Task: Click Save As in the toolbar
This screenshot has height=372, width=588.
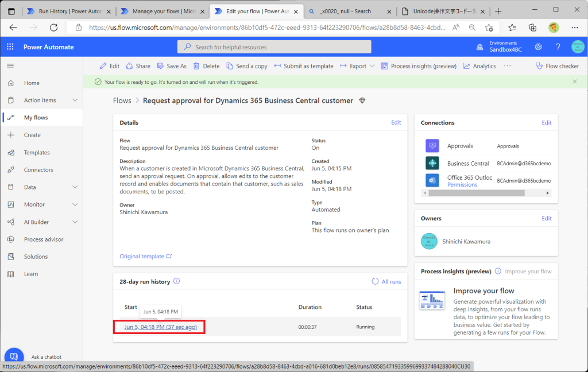Action: (172, 66)
